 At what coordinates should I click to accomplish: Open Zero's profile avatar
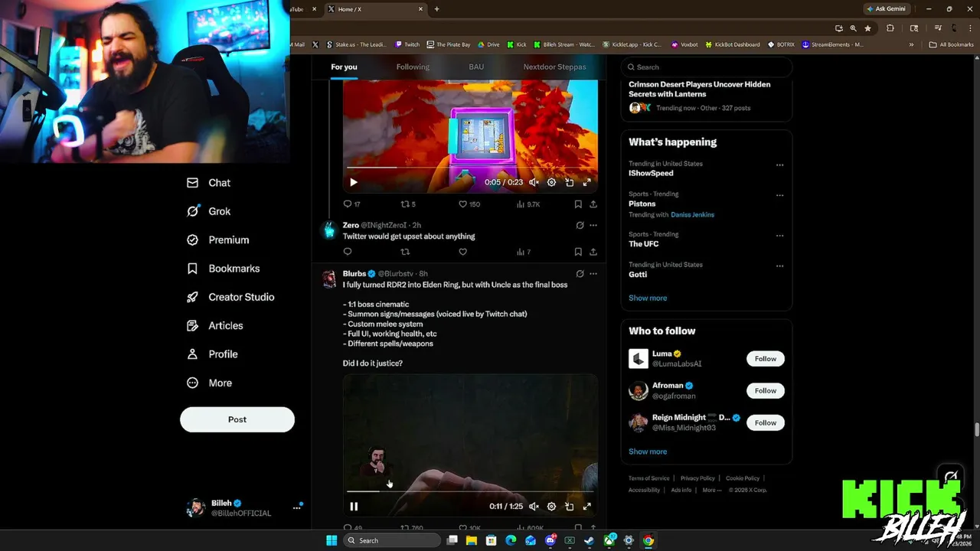(x=329, y=230)
